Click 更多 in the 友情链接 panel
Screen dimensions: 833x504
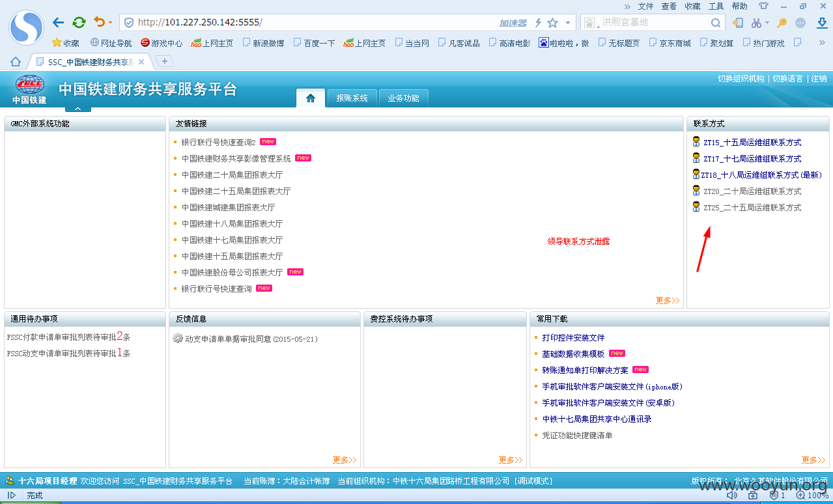(x=668, y=301)
